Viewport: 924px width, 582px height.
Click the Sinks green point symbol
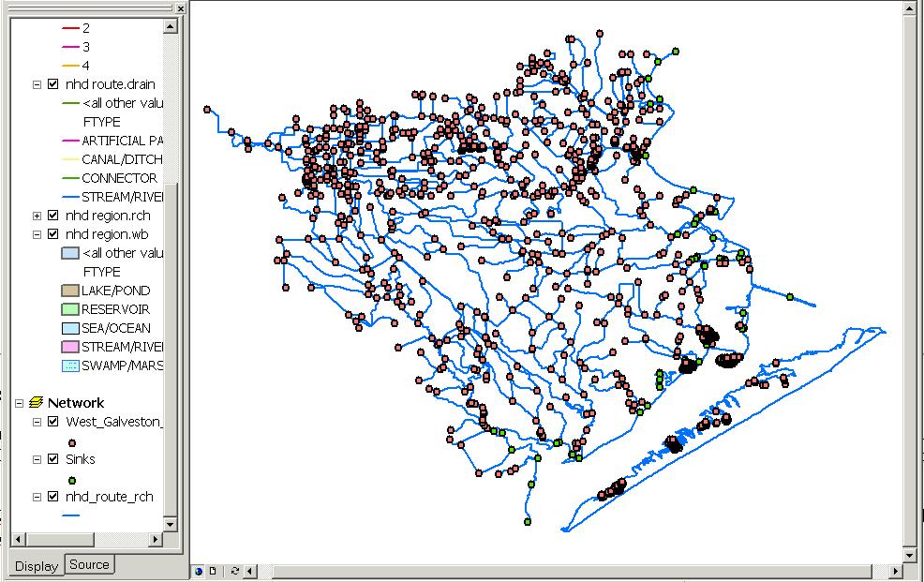coord(72,480)
